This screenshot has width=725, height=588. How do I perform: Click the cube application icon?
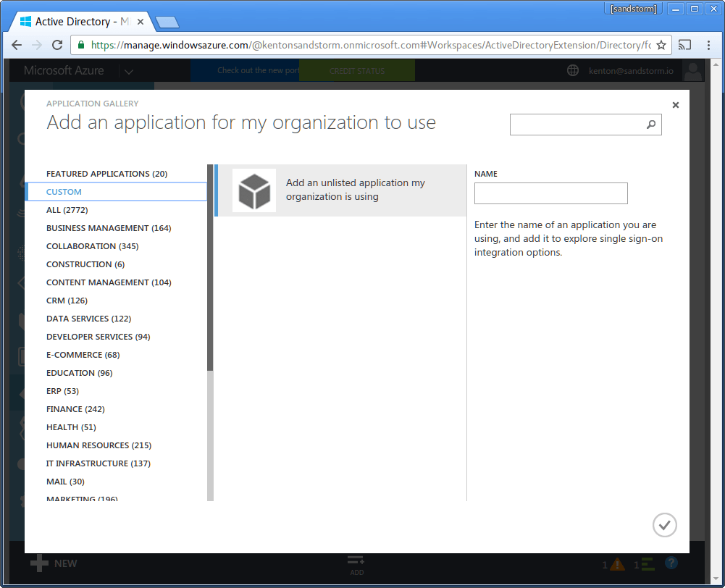point(254,190)
